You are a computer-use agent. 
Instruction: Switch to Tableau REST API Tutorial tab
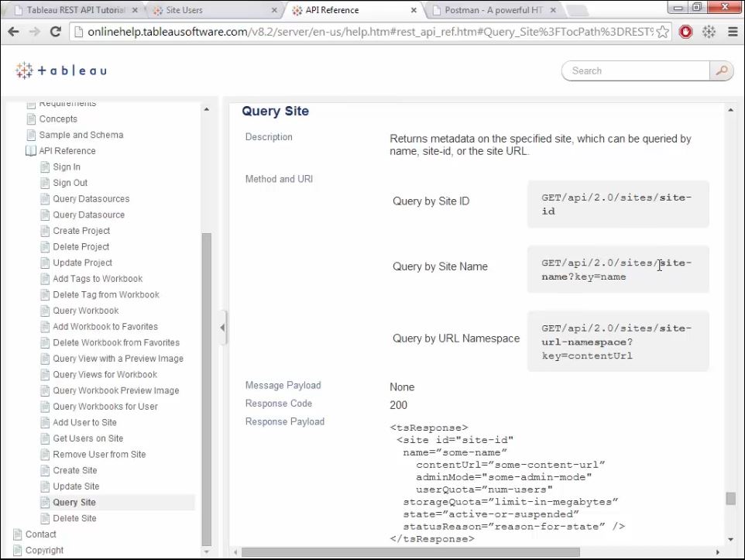75,10
